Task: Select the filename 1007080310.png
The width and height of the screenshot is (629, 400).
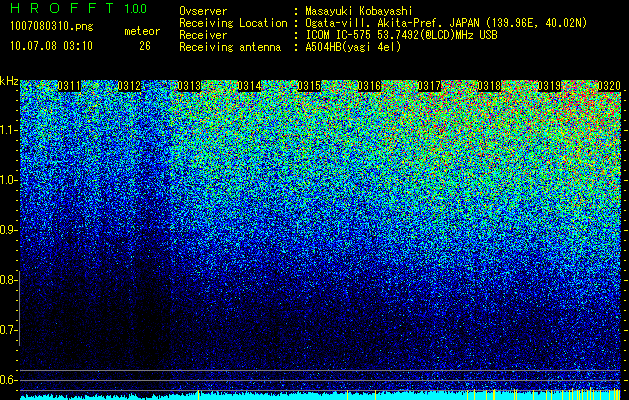Action: (x=51, y=27)
